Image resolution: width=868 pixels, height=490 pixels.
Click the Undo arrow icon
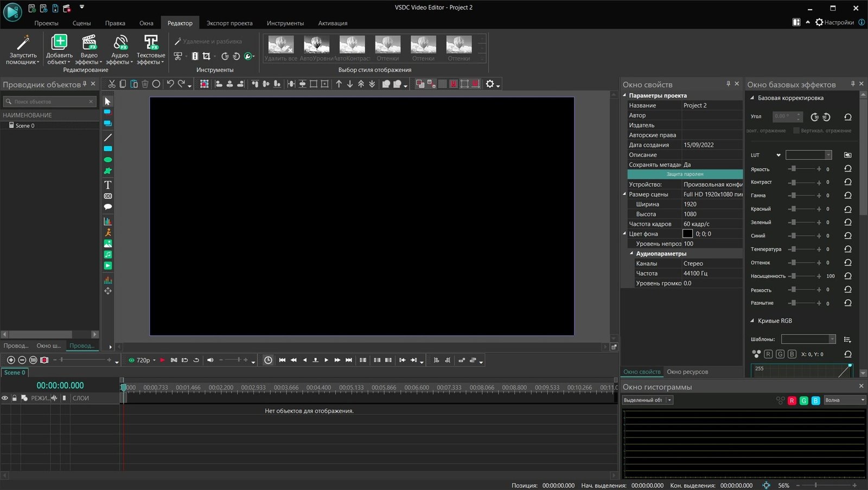(170, 84)
